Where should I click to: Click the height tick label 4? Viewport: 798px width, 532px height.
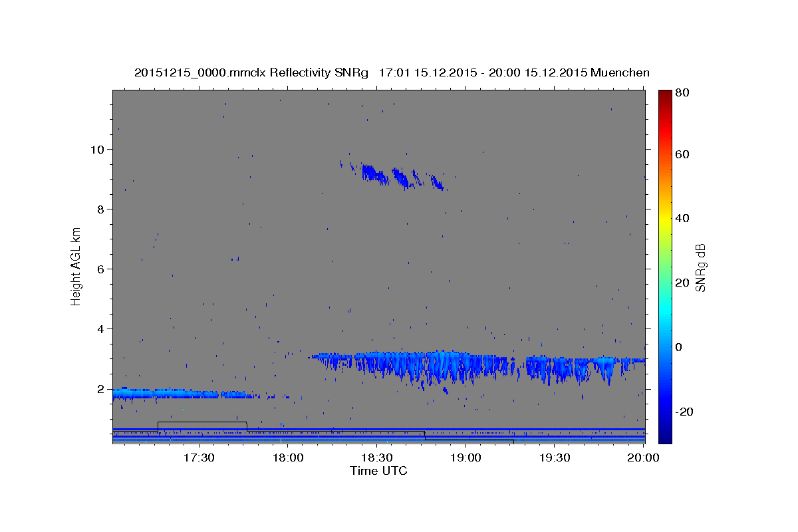tap(102, 329)
